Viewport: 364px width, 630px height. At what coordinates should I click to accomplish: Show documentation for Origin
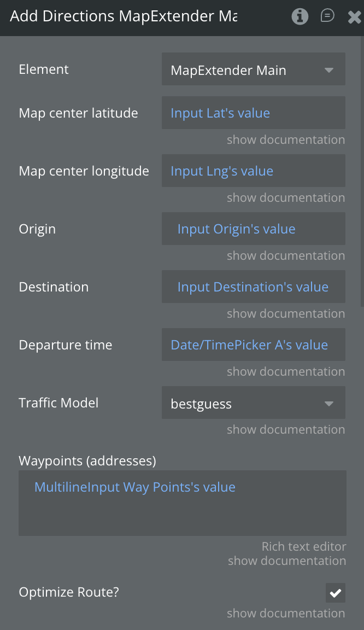[x=286, y=256]
